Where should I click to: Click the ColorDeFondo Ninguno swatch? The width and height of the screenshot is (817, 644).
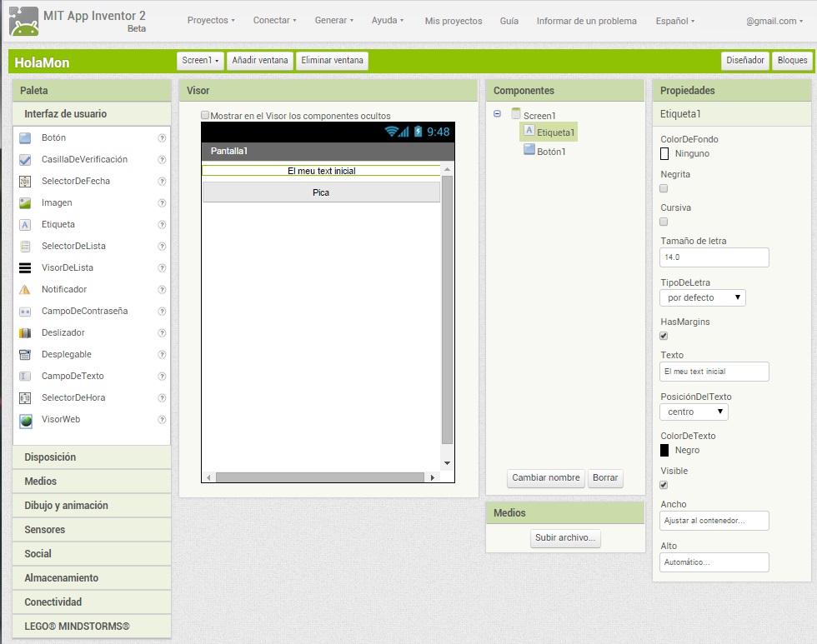[x=664, y=153]
